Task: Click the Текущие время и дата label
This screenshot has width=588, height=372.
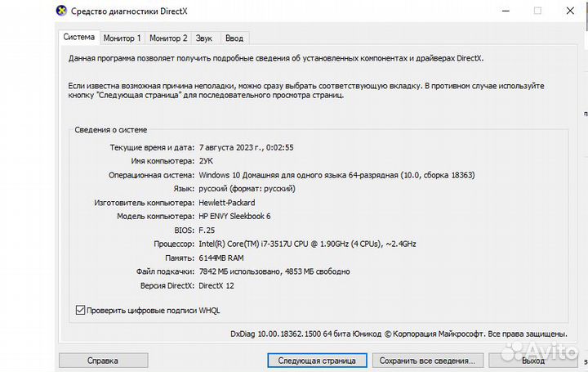Action: point(152,147)
